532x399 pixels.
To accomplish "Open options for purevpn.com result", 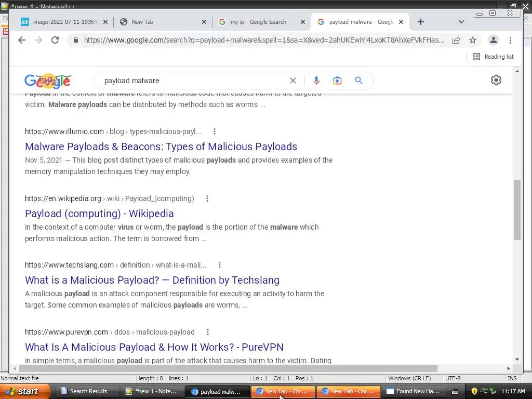I will point(208,332).
